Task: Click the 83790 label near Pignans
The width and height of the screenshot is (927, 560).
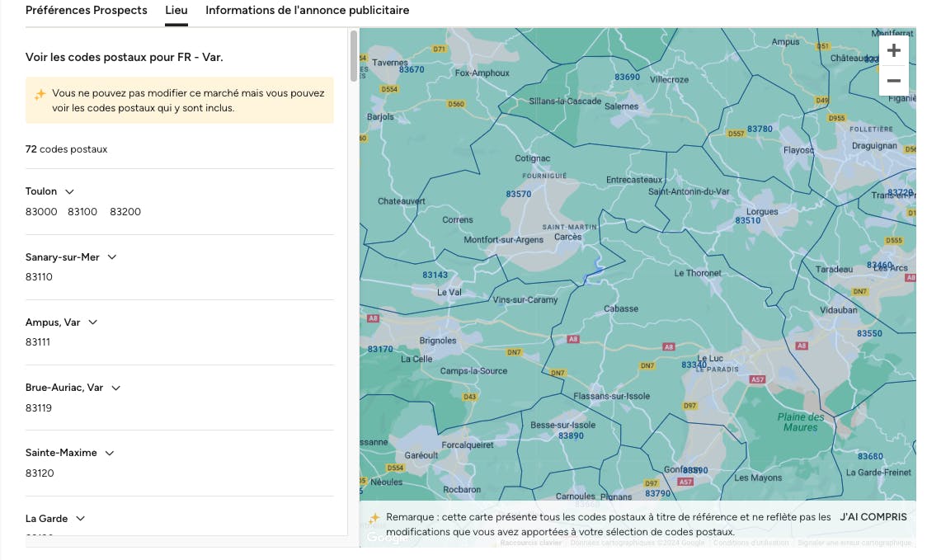Action: [x=658, y=493]
